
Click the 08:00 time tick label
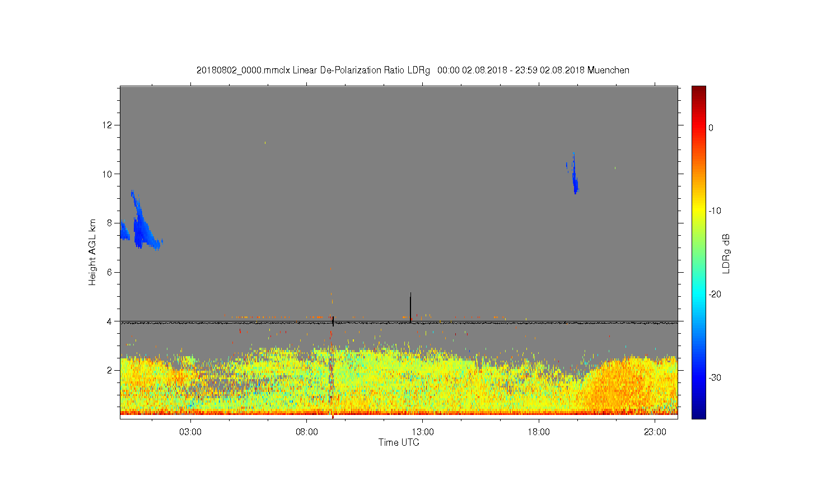(x=307, y=432)
